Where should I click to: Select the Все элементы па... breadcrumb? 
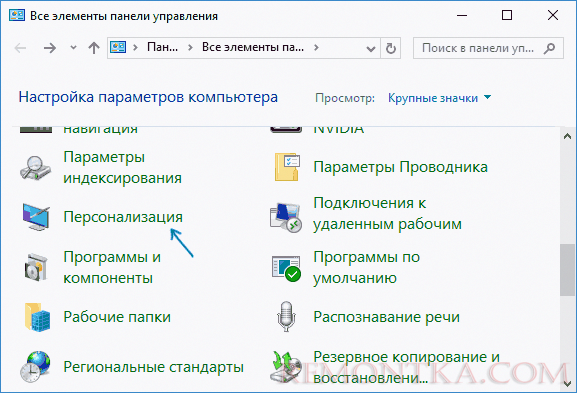[253, 47]
